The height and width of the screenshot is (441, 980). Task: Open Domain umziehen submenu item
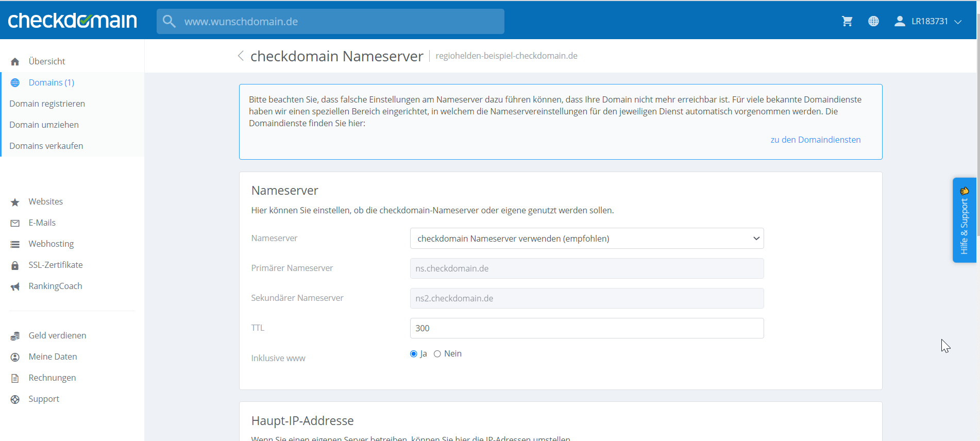(44, 125)
